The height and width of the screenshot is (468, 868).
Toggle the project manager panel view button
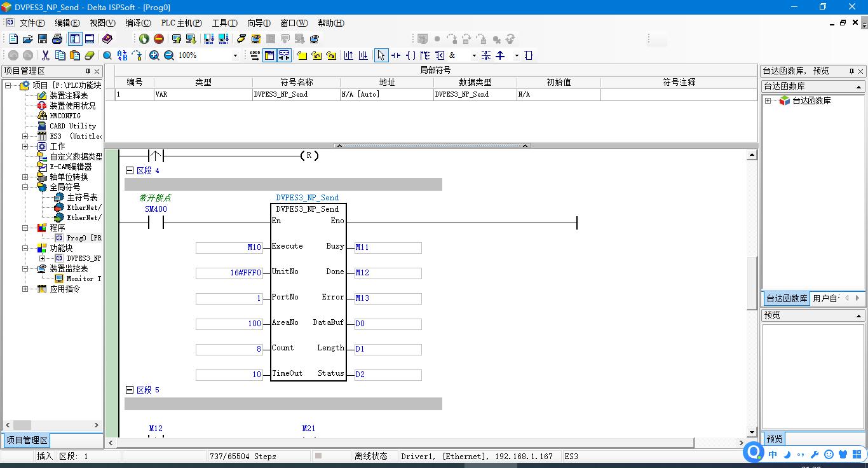[x=74, y=39]
